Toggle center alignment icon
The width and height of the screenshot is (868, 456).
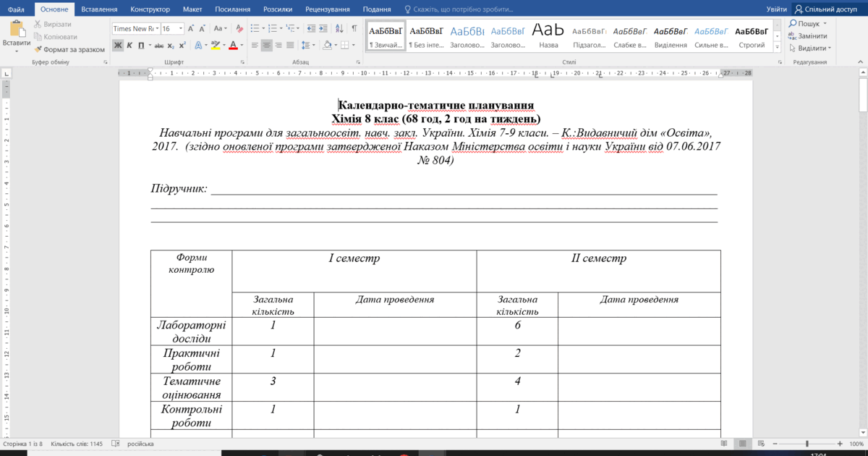pyautogui.click(x=267, y=45)
